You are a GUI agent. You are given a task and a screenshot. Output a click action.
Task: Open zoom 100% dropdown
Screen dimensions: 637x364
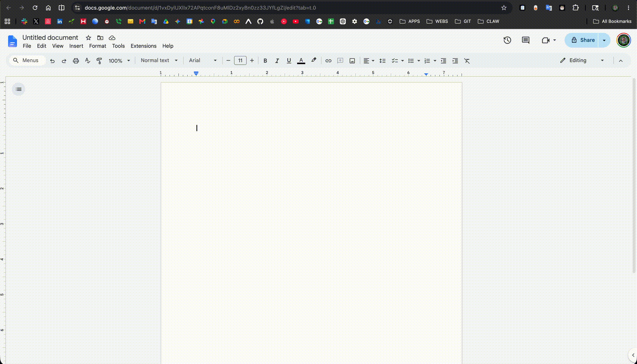coord(119,61)
